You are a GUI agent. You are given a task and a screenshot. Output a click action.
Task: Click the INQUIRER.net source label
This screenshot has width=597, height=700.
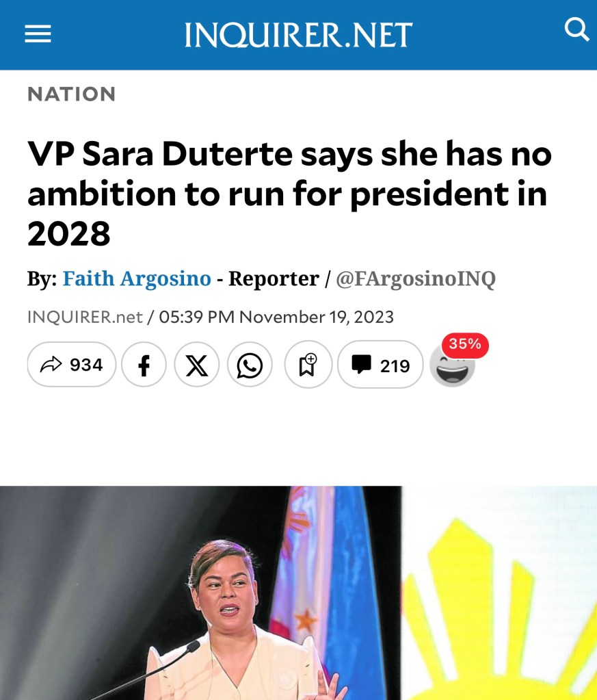85,317
